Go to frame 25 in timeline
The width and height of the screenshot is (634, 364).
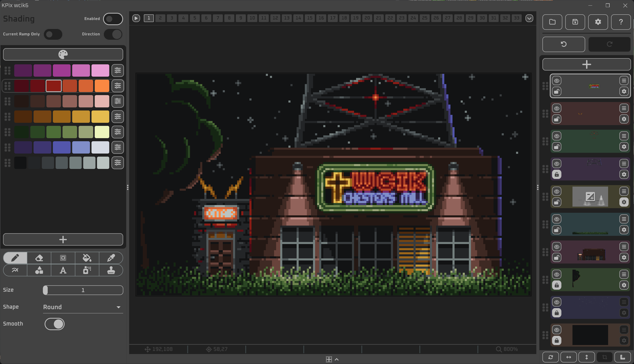[425, 18]
